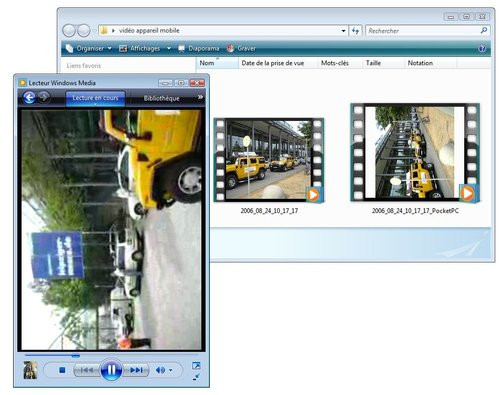Sort by Taille column
The width and height of the screenshot is (500, 395).
(383, 63)
